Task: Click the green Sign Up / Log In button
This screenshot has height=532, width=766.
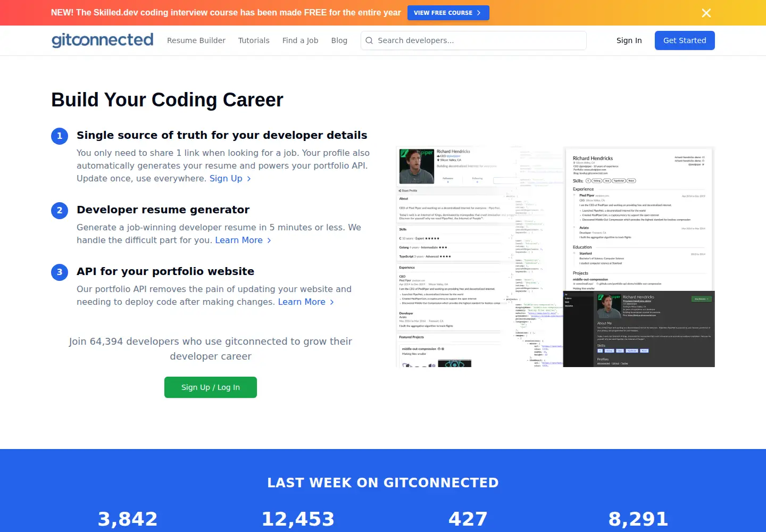Action: click(211, 387)
